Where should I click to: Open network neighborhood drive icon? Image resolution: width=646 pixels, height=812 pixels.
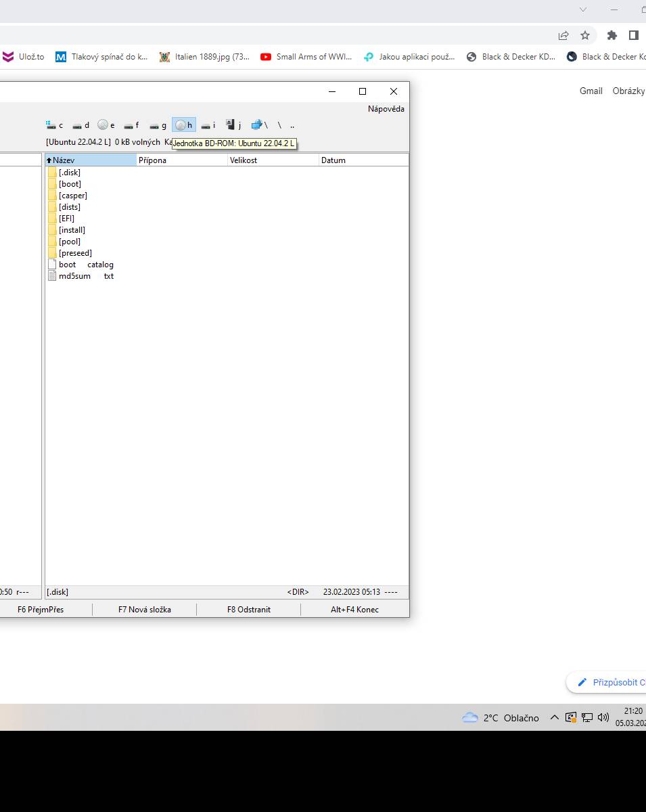click(x=260, y=125)
